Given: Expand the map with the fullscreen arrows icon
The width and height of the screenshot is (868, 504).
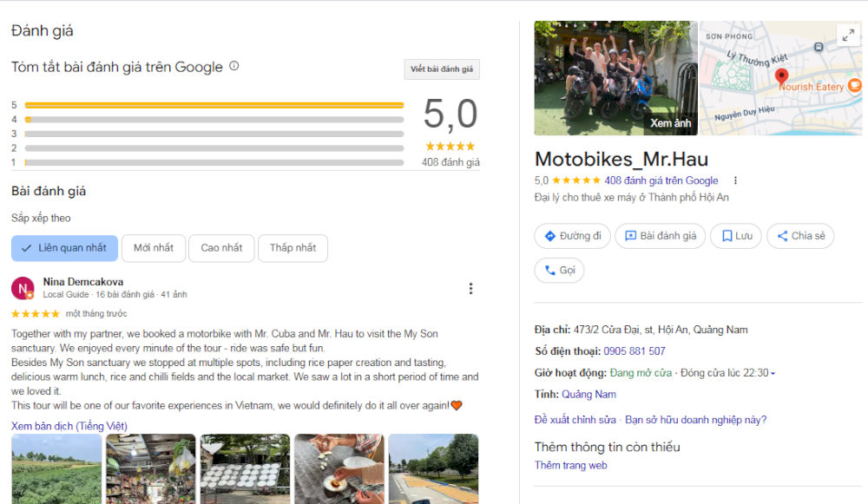Looking at the screenshot, I should (x=848, y=36).
